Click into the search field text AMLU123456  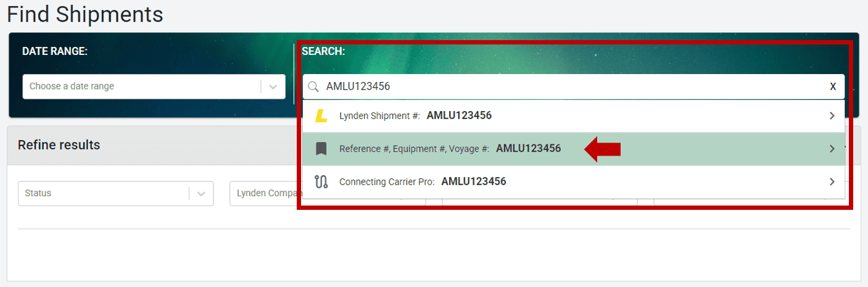click(358, 86)
